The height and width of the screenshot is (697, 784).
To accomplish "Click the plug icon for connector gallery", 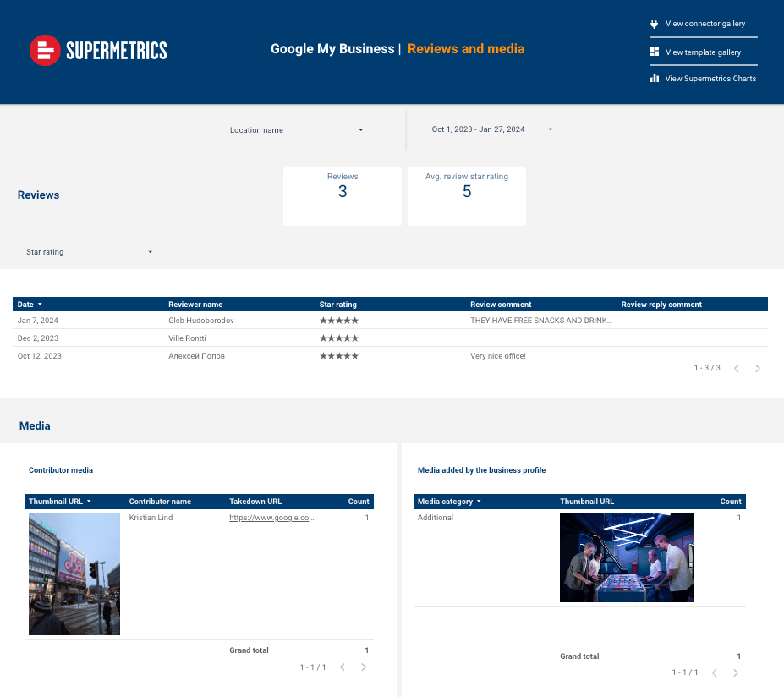I will pos(654,25).
